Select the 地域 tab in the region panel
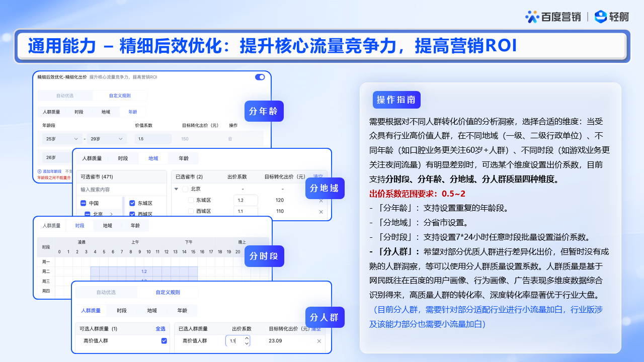 153,158
